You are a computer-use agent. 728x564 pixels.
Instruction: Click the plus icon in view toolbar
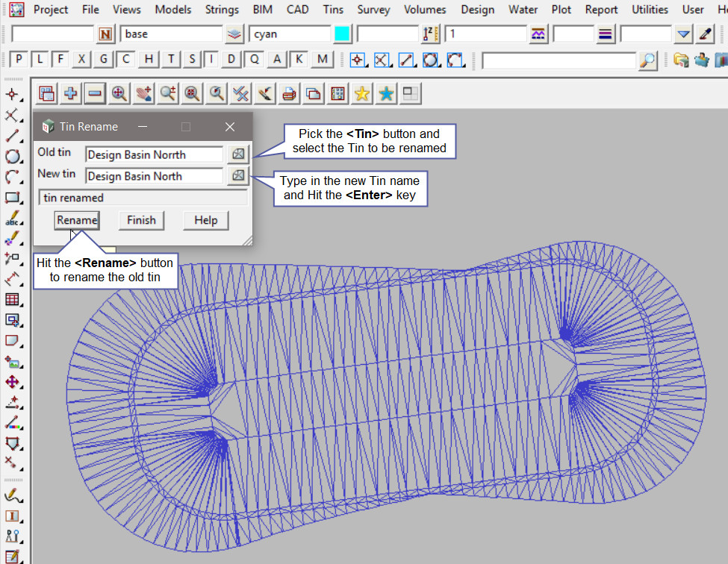tap(71, 93)
